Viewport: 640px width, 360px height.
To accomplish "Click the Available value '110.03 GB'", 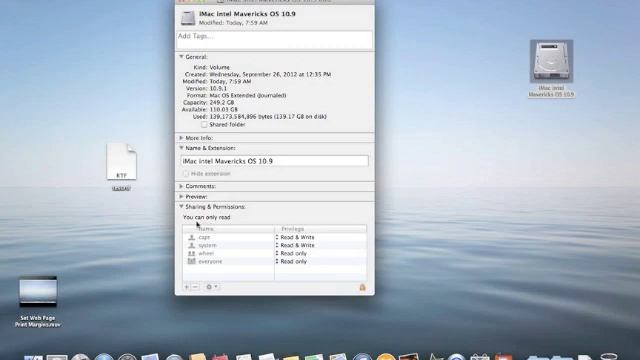I will (223, 109).
